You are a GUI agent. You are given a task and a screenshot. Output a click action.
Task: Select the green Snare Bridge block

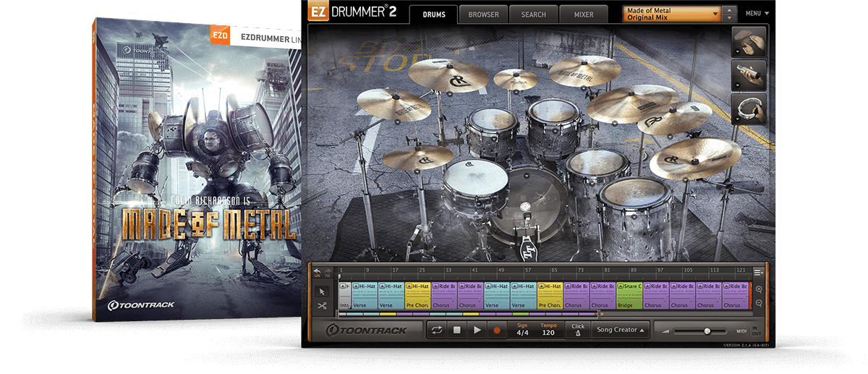[x=629, y=296]
